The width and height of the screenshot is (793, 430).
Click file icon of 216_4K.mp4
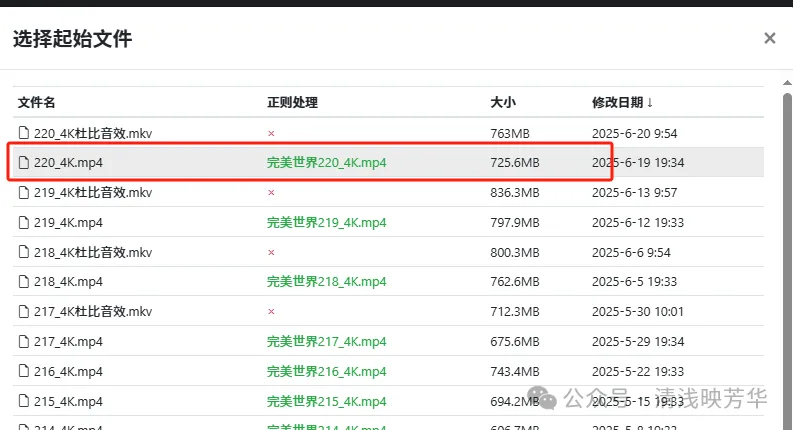pyautogui.click(x=24, y=371)
